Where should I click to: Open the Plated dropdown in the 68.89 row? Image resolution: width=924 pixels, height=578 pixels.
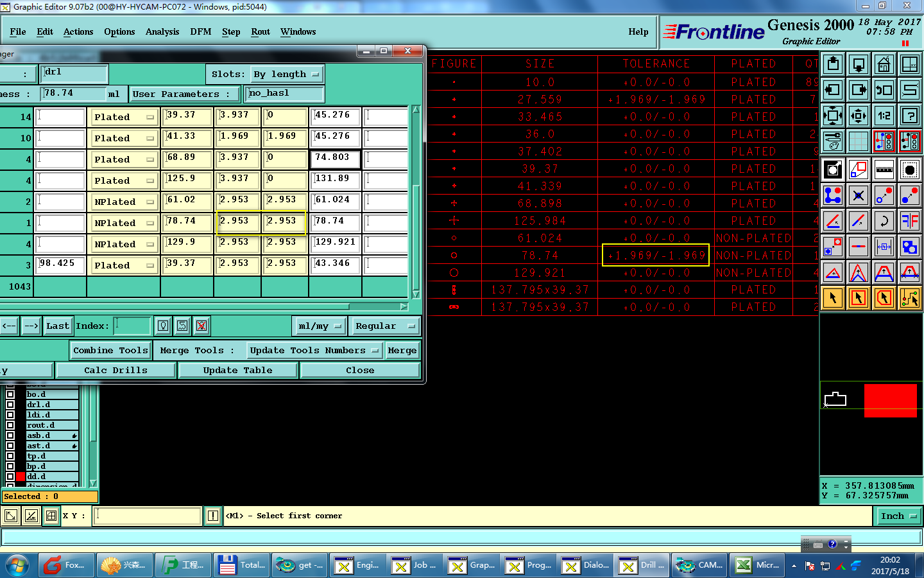pyautogui.click(x=124, y=159)
